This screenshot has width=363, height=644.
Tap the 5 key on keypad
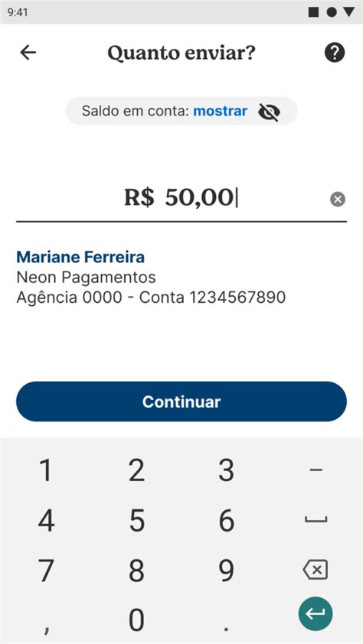136,520
